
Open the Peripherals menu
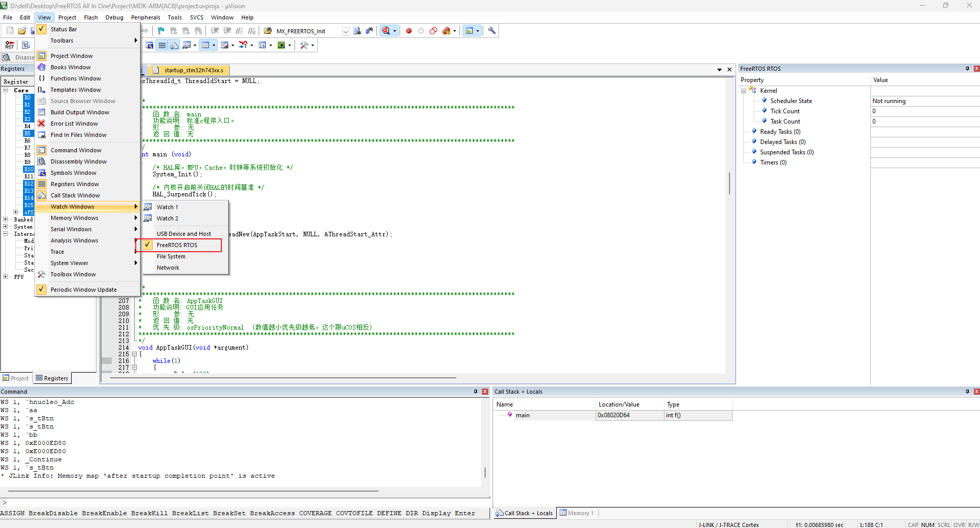(145, 17)
